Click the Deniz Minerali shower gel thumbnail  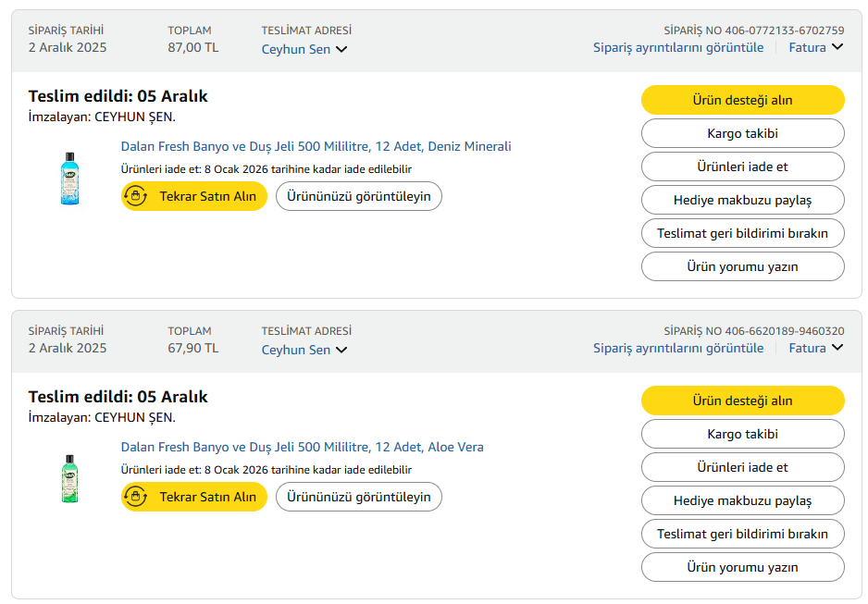click(x=69, y=179)
